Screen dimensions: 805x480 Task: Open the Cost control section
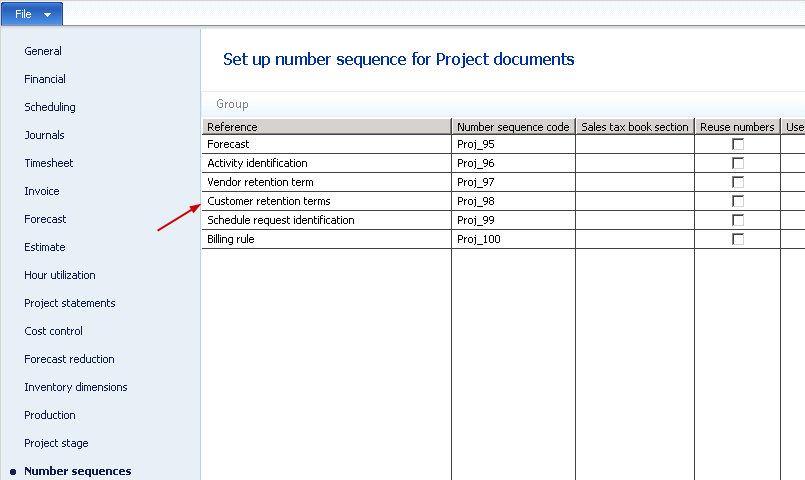pyautogui.click(x=54, y=331)
